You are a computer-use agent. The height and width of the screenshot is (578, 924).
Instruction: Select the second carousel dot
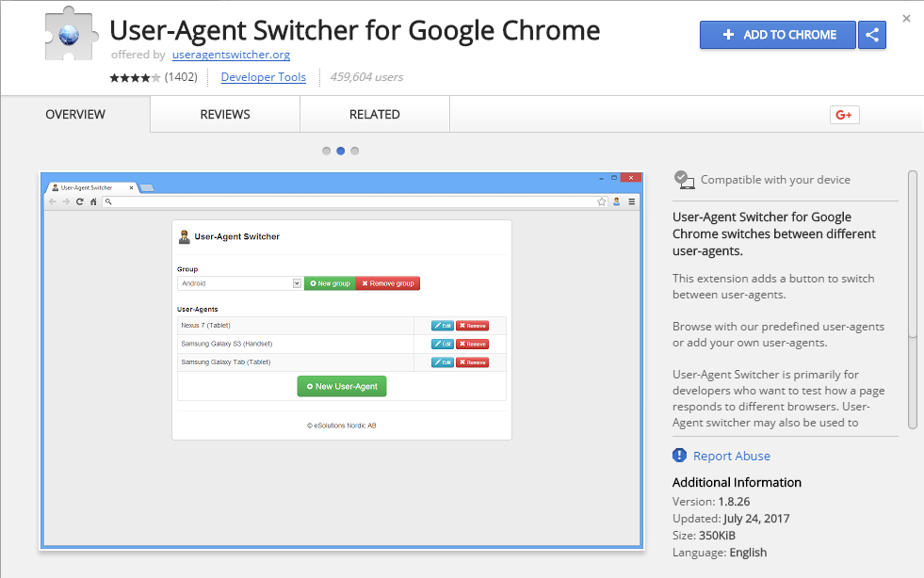coord(341,151)
